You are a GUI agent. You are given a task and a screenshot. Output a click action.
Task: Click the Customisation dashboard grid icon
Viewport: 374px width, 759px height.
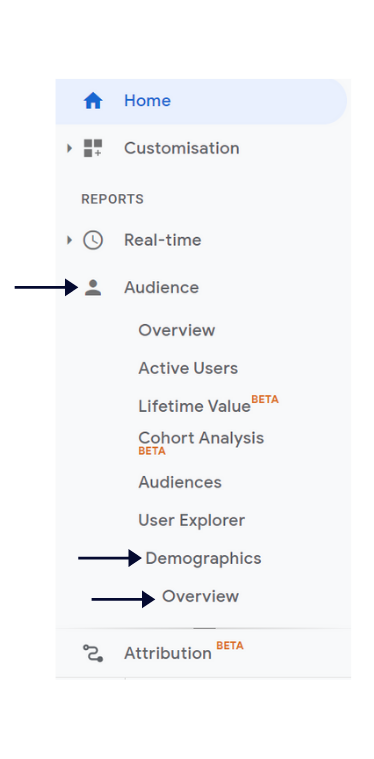click(93, 148)
